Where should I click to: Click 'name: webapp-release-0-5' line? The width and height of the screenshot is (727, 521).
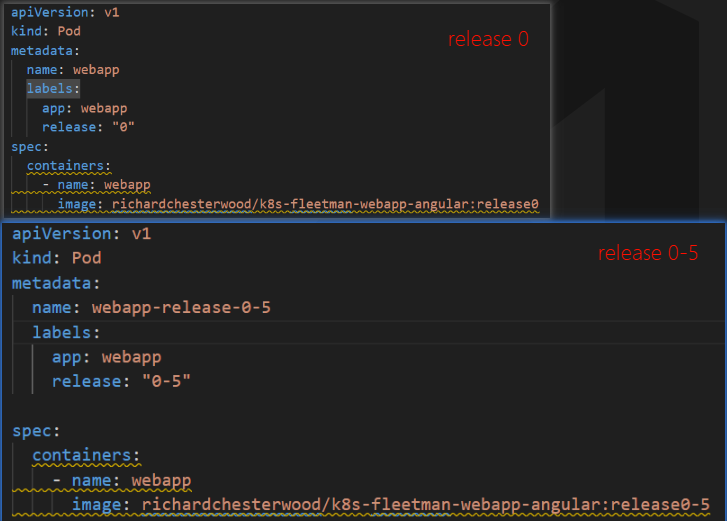(151, 307)
